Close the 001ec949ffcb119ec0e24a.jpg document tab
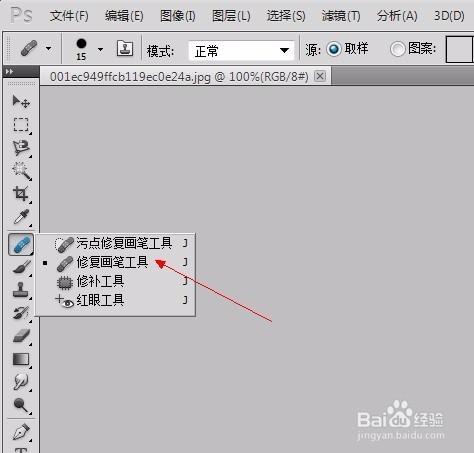 [x=320, y=76]
